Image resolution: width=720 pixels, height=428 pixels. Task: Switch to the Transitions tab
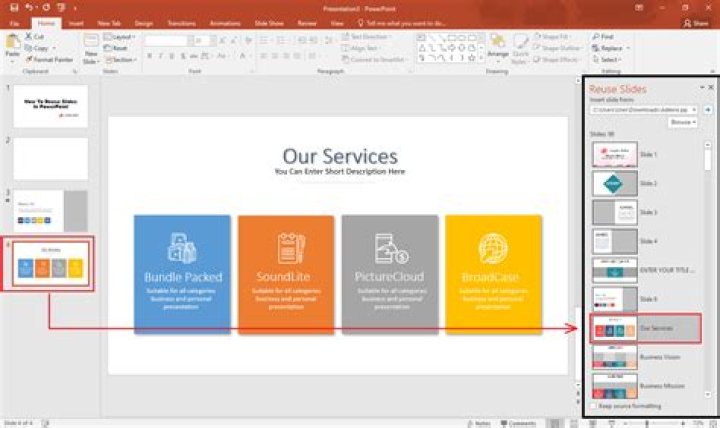coord(182,21)
